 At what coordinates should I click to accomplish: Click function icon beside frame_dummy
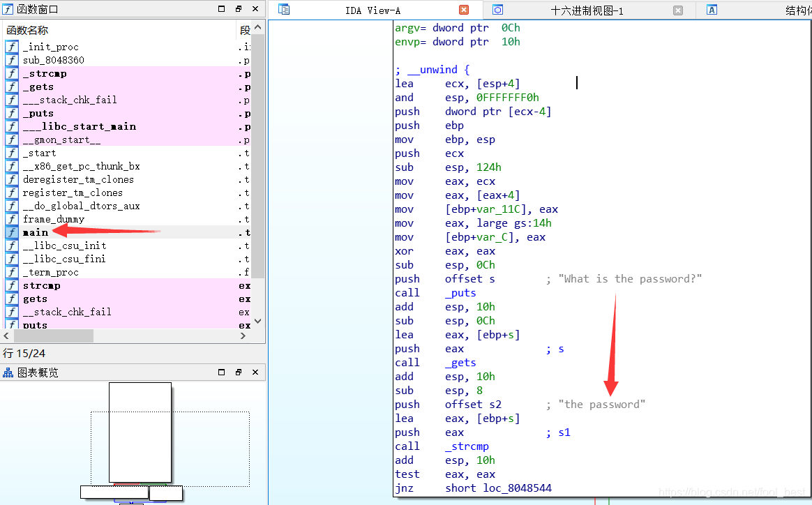[12, 219]
